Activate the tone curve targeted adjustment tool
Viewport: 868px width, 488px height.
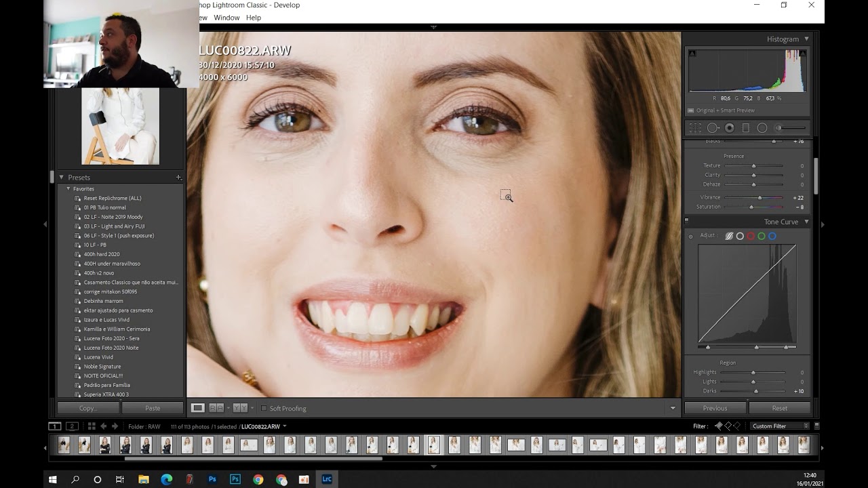(691, 237)
